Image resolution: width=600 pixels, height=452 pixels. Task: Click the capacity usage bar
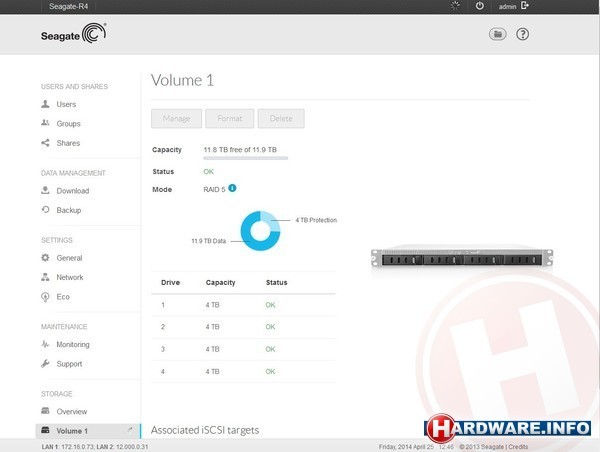click(246, 158)
